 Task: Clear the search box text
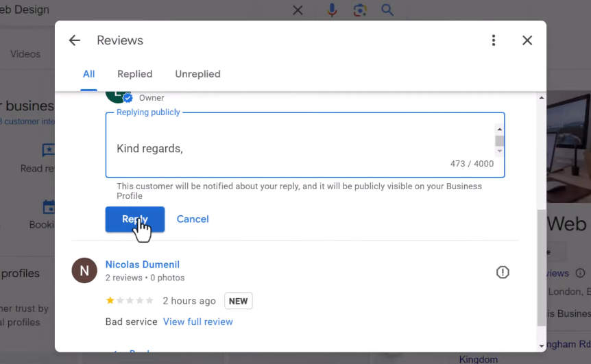point(298,10)
